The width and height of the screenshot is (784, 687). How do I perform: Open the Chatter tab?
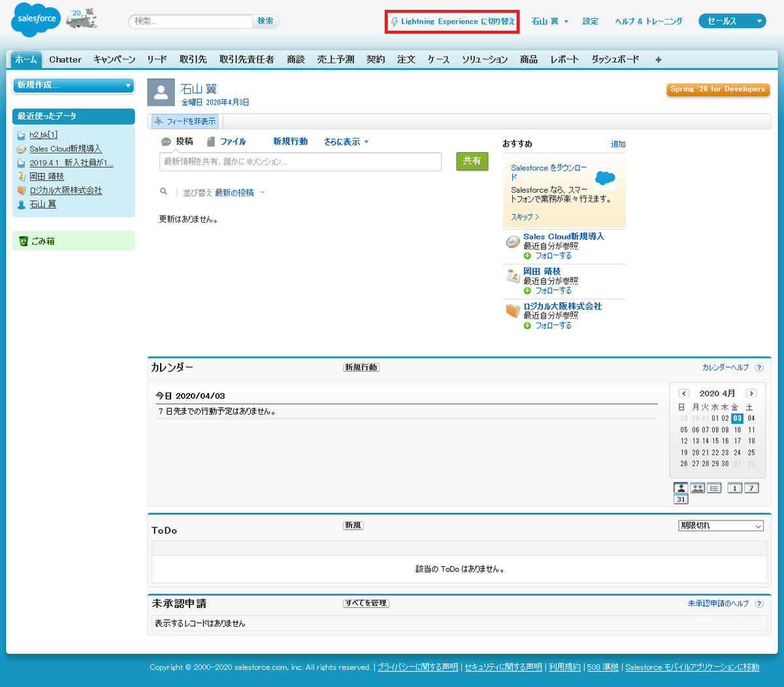tap(65, 59)
